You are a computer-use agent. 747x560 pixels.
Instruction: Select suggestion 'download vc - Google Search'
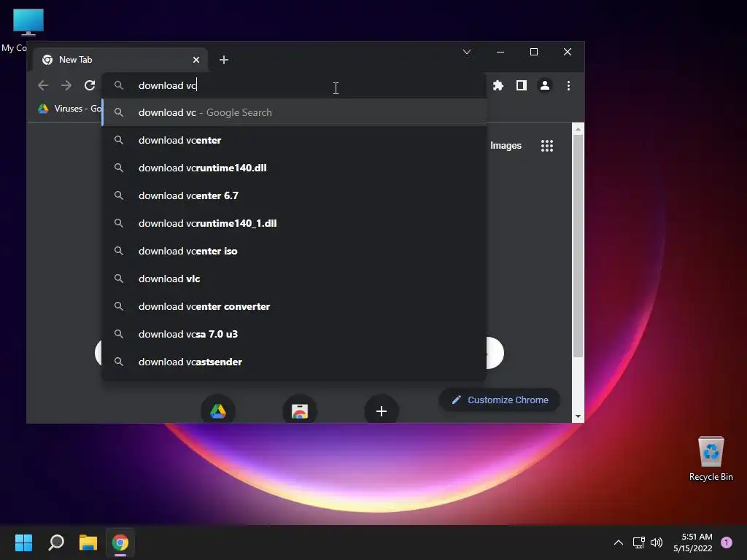[x=295, y=112]
